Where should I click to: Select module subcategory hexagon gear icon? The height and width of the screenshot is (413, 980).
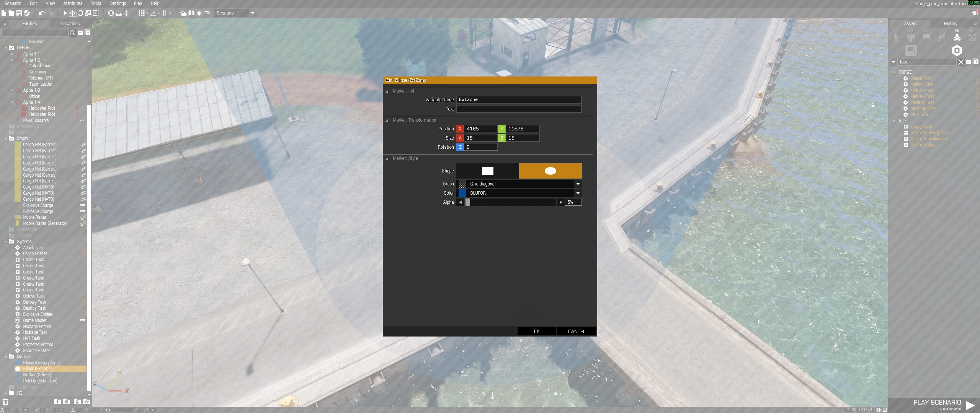click(x=957, y=50)
